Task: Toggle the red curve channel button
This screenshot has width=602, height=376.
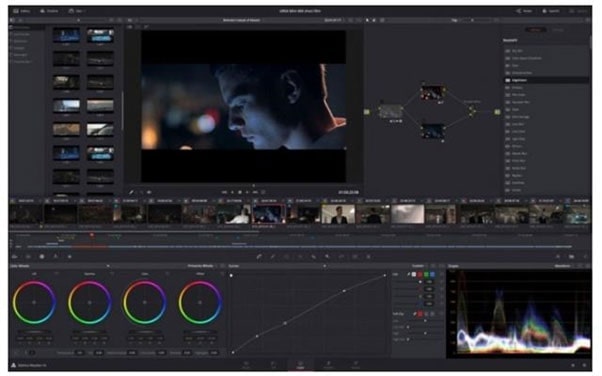Action: 420,274
